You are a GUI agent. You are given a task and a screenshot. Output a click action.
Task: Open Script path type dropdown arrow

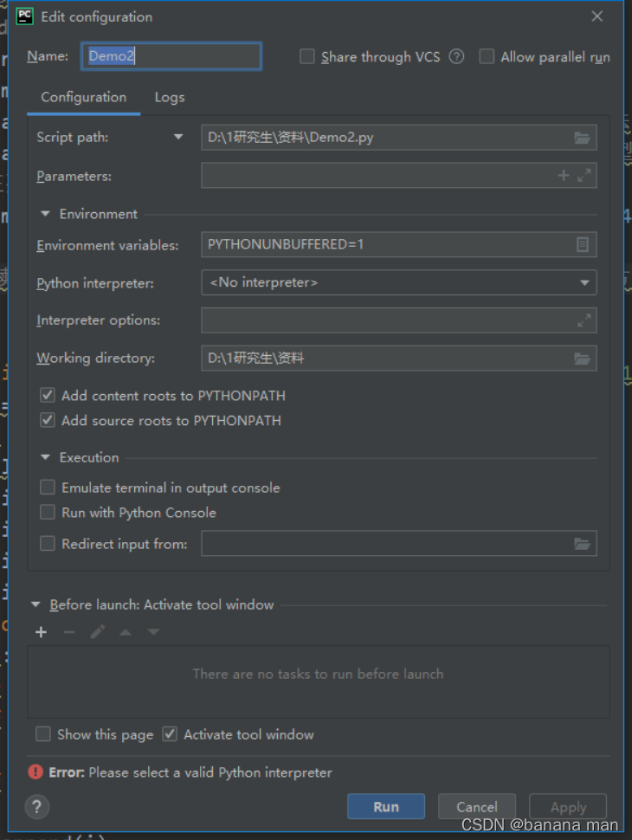(178, 137)
